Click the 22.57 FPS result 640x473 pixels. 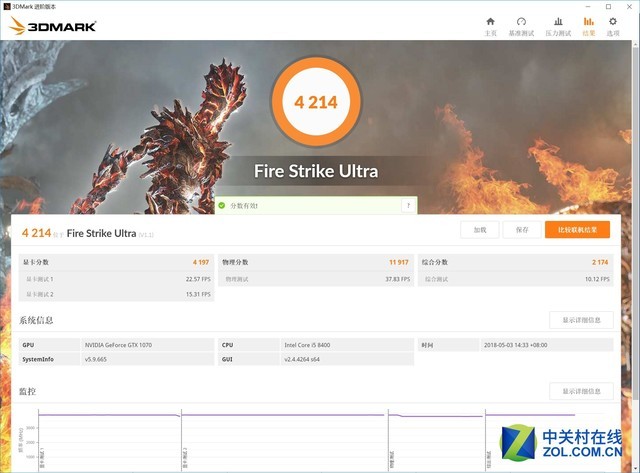click(198, 279)
